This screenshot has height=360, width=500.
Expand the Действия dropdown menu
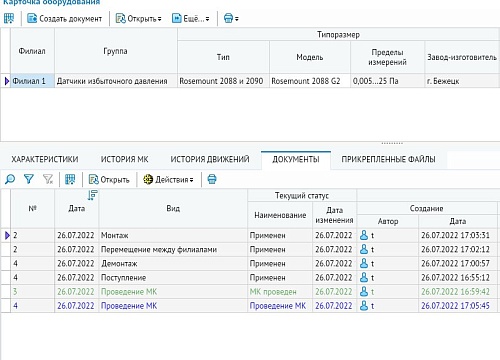168,179
